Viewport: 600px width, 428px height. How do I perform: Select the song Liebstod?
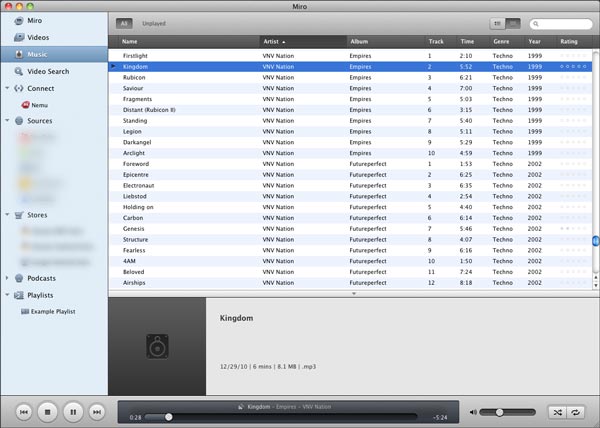350,196
